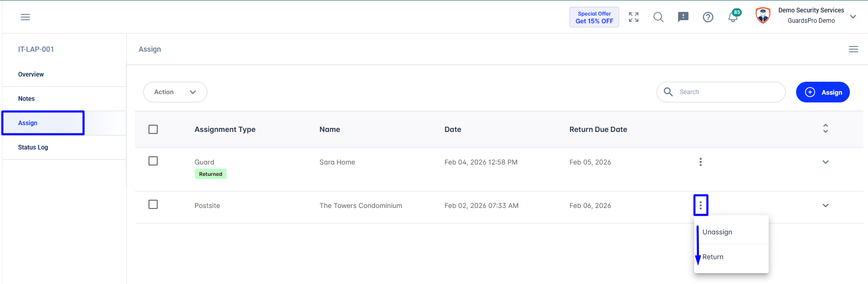Check the Postsite assignment row checkbox

coord(153,204)
